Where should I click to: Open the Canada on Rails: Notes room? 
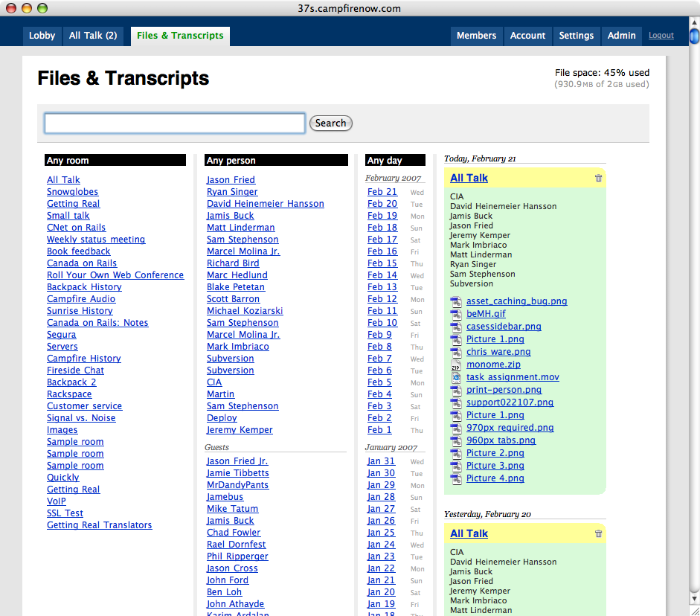97,323
